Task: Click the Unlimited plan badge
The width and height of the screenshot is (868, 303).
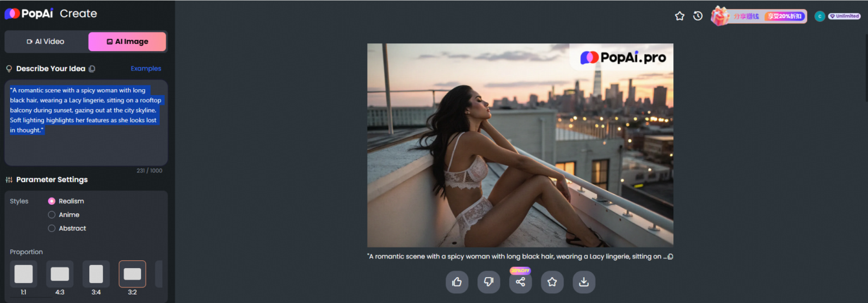Action: point(844,16)
